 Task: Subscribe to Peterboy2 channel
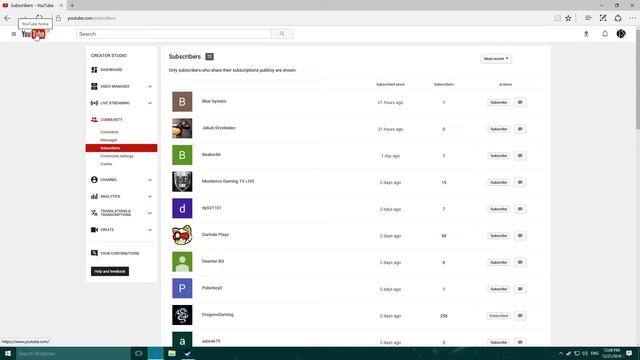click(498, 289)
